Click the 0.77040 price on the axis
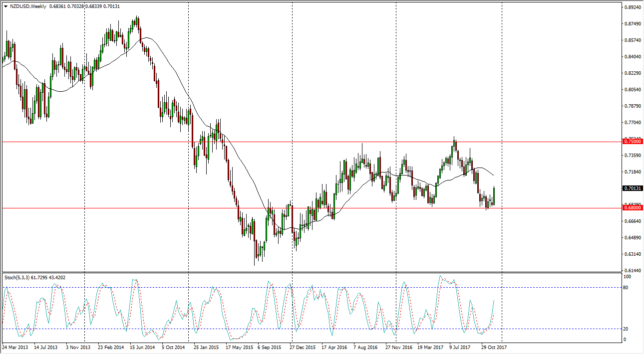Viewport: 644px width, 354px height. coord(633,123)
